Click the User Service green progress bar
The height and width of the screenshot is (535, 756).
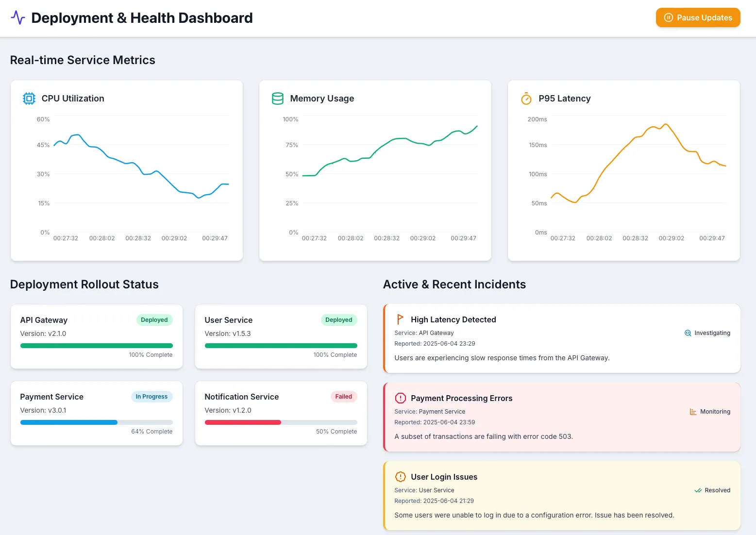tap(281, 346)
